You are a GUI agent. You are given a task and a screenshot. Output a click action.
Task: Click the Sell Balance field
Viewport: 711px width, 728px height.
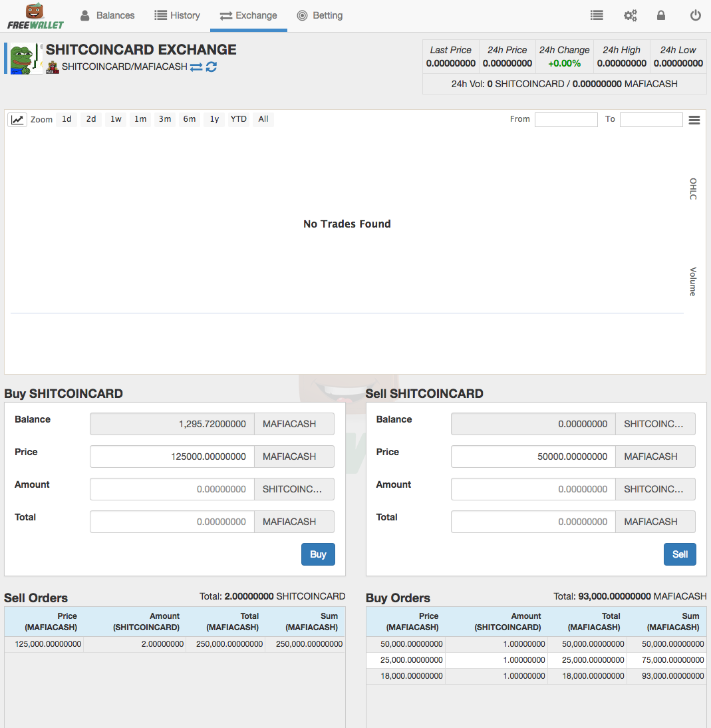tap(533, 424)
